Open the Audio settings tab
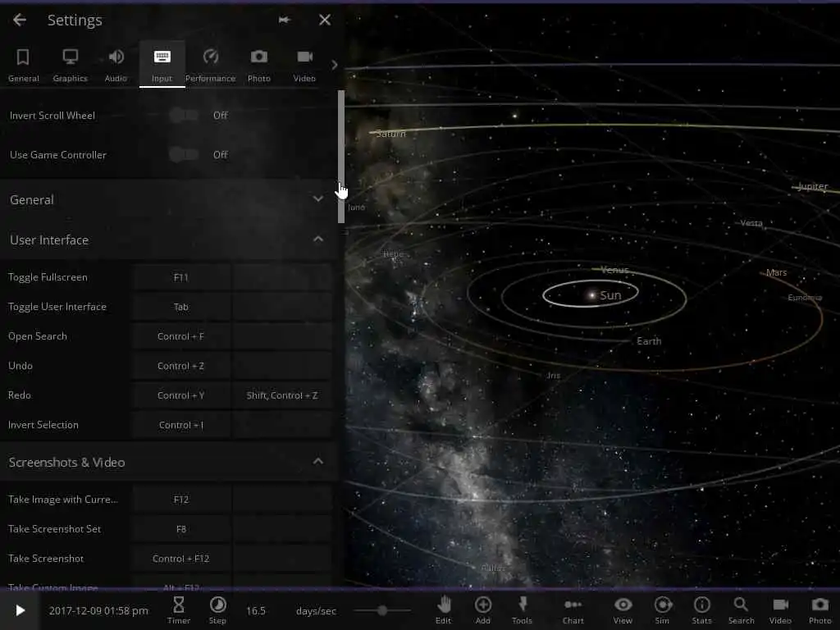 click(x=116, y=65)
